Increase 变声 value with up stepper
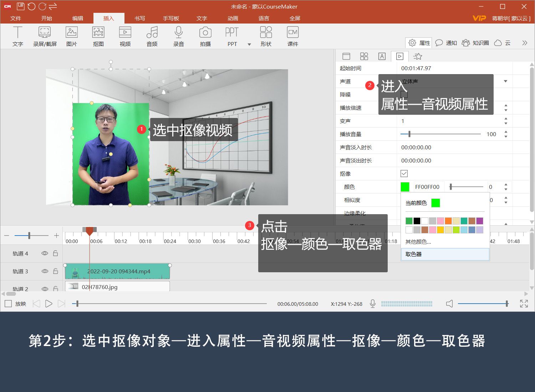This screenshot has height=392, width=535. (506, 119)
